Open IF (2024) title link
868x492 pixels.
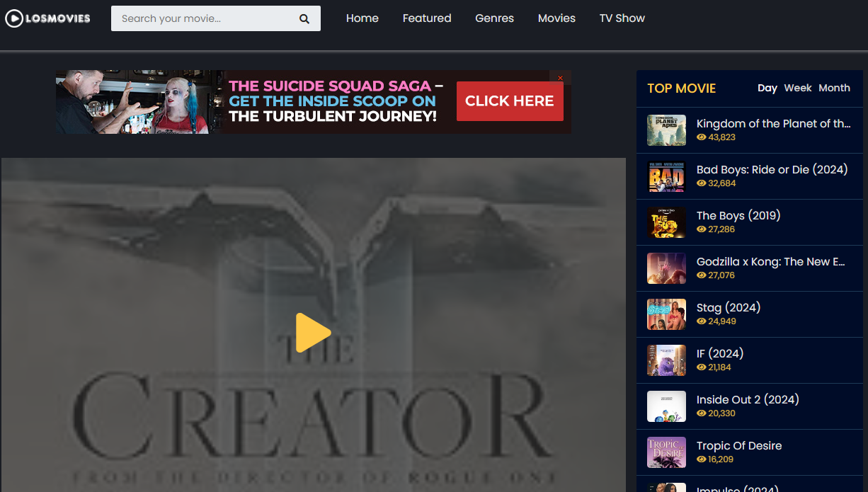pyautogui.click(x=720, y=354)
